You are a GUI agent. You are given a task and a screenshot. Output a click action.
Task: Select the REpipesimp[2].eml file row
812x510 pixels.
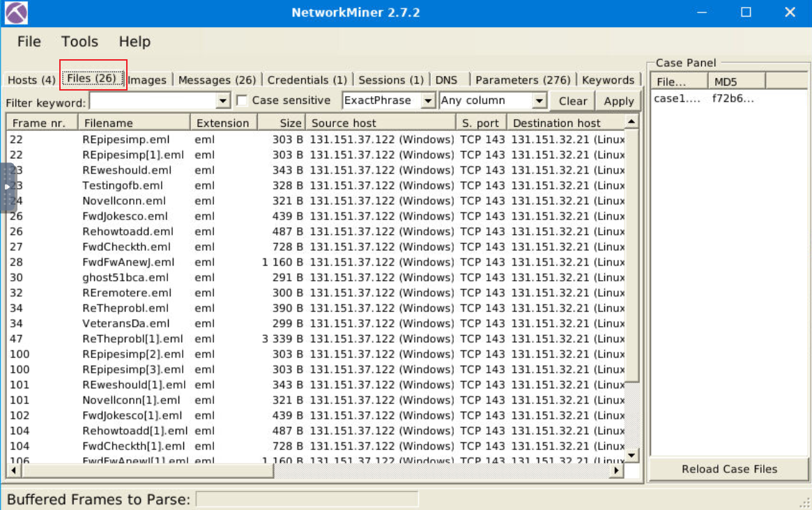(316, 354)
